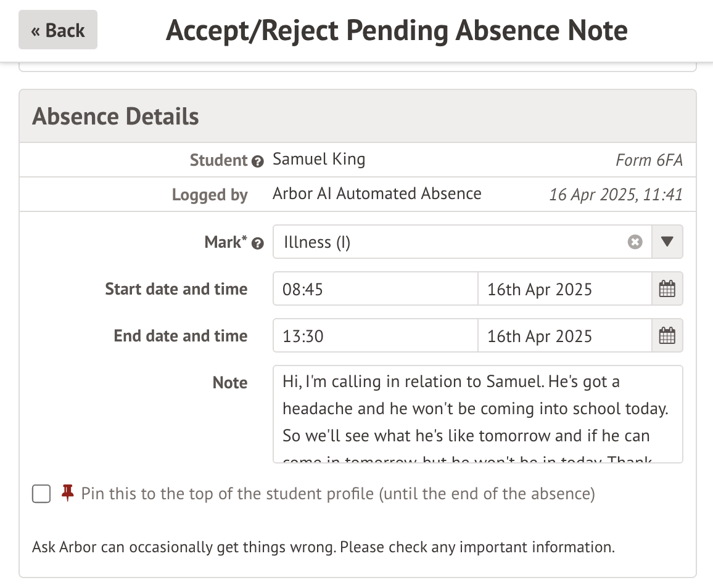This screenshot has width=713, height=588.
Task: Go back using the Back button
Action: tap(58, 30)
